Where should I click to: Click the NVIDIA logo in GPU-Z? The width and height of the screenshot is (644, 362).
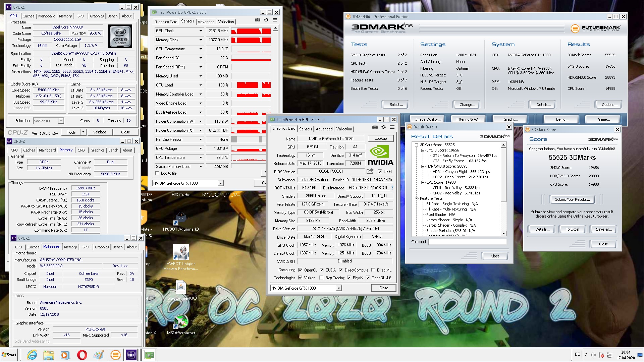coord(380,155)
